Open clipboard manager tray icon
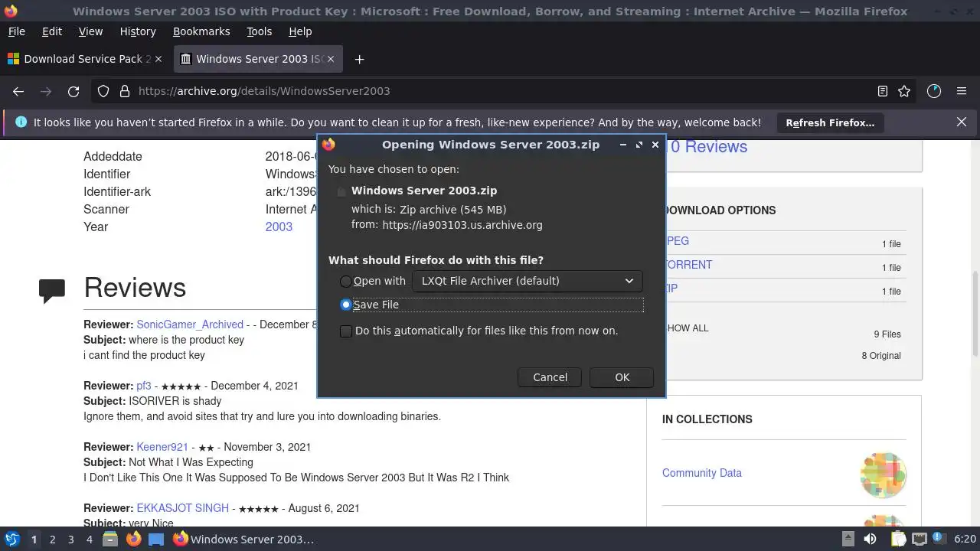This screenshot has width=980, height=551. (x=898, y=539)
